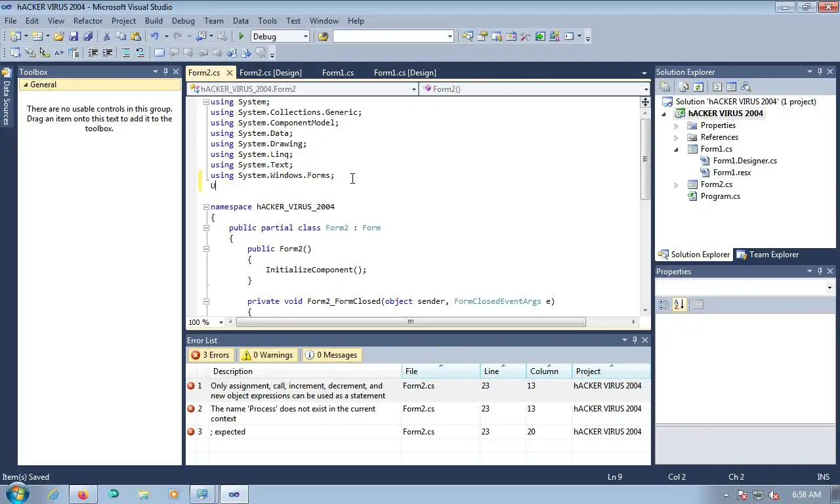Viewport: 840px width, 504px height.
Task: Toggle the 0 Messages filter button
Action: point(331,355)
